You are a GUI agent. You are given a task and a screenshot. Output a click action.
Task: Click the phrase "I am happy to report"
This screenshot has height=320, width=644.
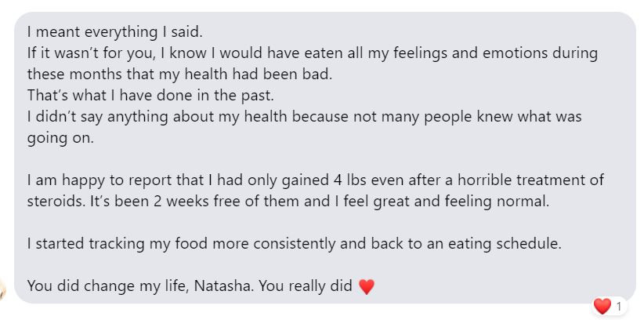[90, 180]
